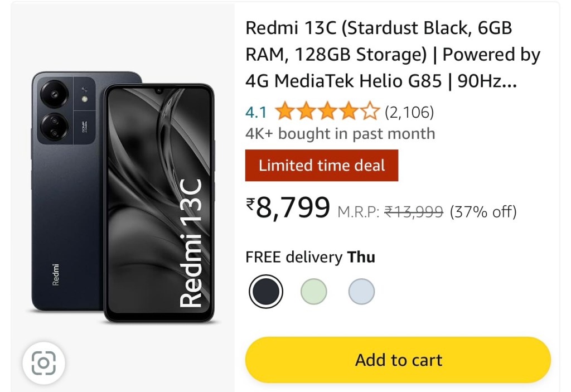571x392 pixels.
Task: Tap the 4K+ bought in past month text
Action: point(340,134)
